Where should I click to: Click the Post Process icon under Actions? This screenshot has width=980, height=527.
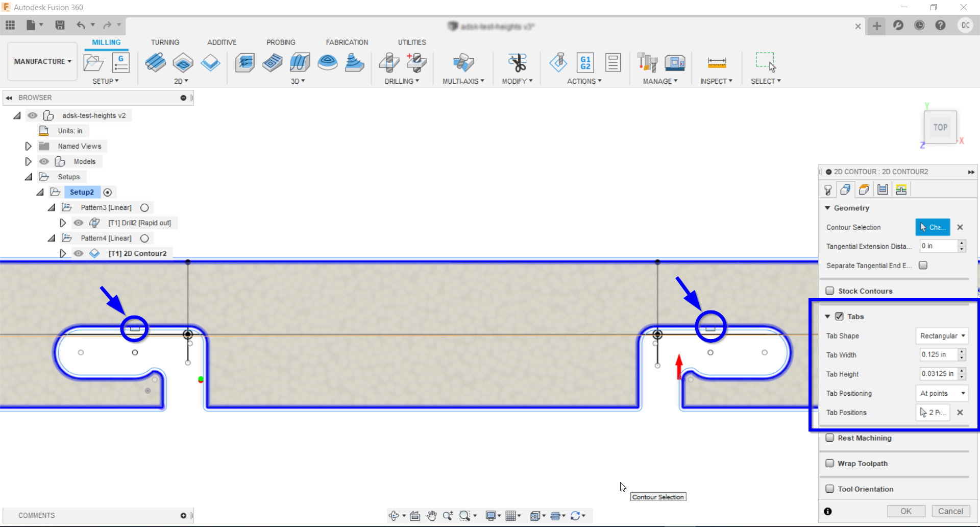(585, 62)
